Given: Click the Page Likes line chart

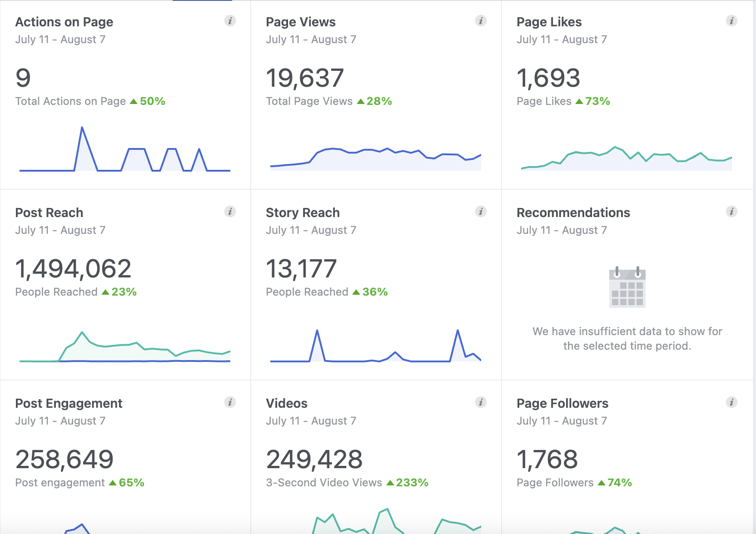Looking at the screenshot, I should point(627,158).
